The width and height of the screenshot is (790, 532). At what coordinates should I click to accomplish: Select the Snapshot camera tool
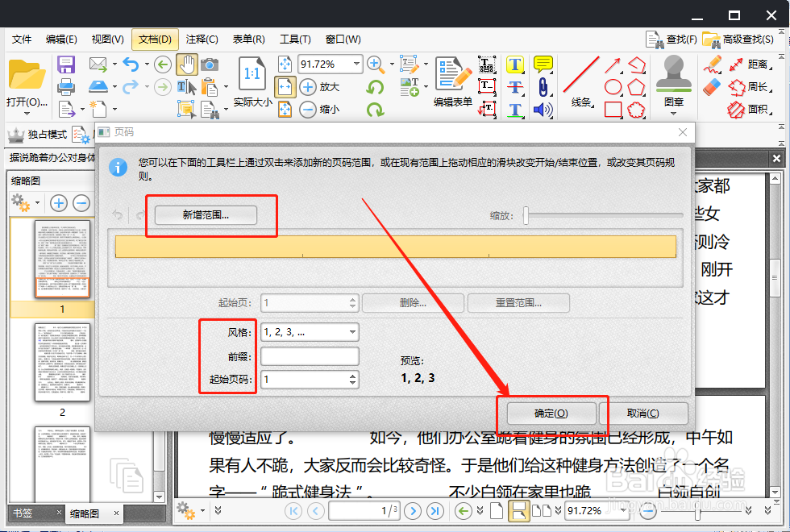pyautogui.click(x=209, y=65)
